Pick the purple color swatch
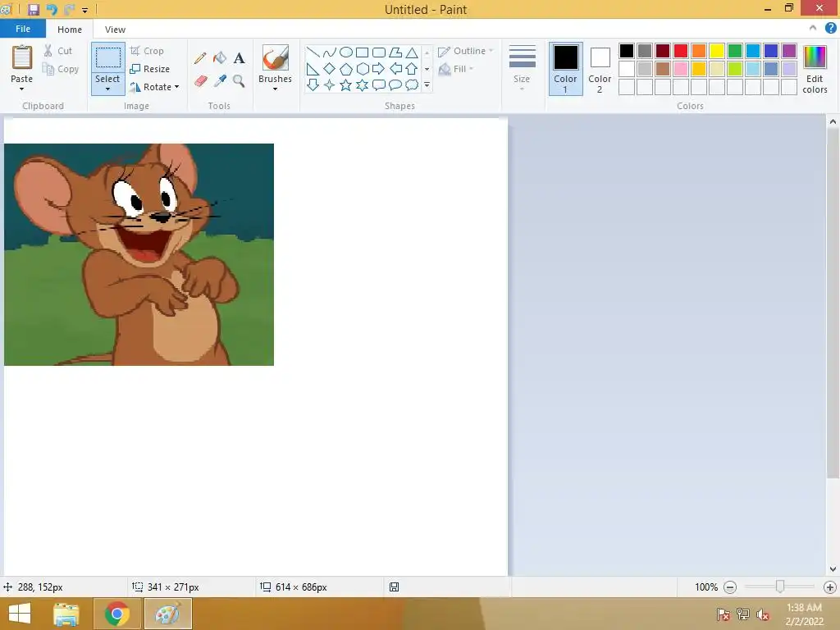The height and width of the screenshot is (630, 840). tap(789, 51)
